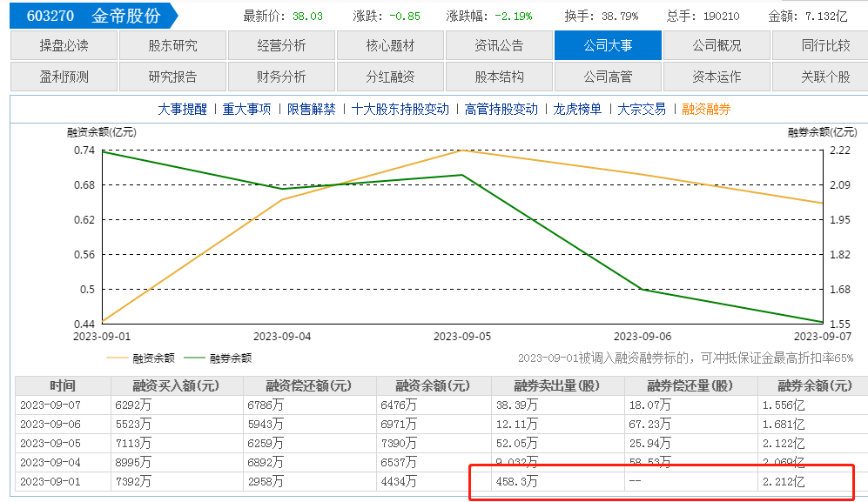The width and height of the screenshot is (868, 502).
Task: Select the 财务分析 tab
Action: click(281, 77)
